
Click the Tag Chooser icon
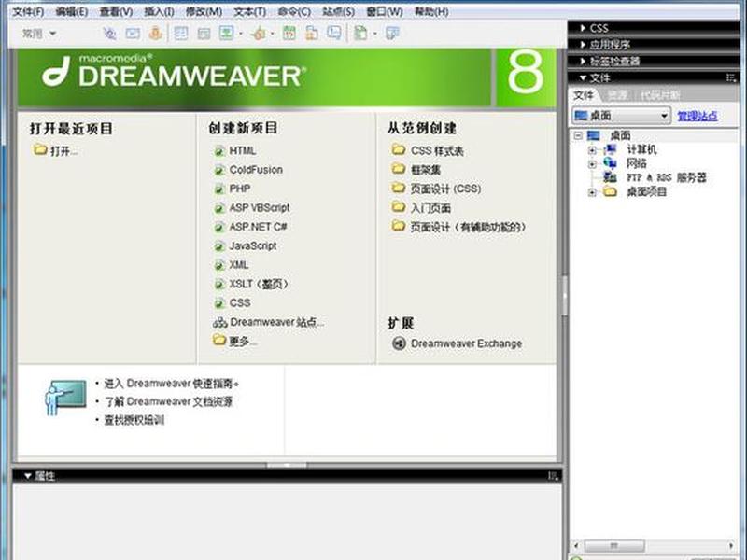392,34
